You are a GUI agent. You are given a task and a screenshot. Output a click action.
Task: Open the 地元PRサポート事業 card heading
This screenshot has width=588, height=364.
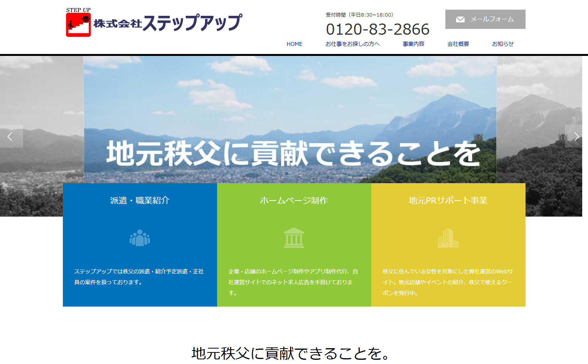coord(448,200)
